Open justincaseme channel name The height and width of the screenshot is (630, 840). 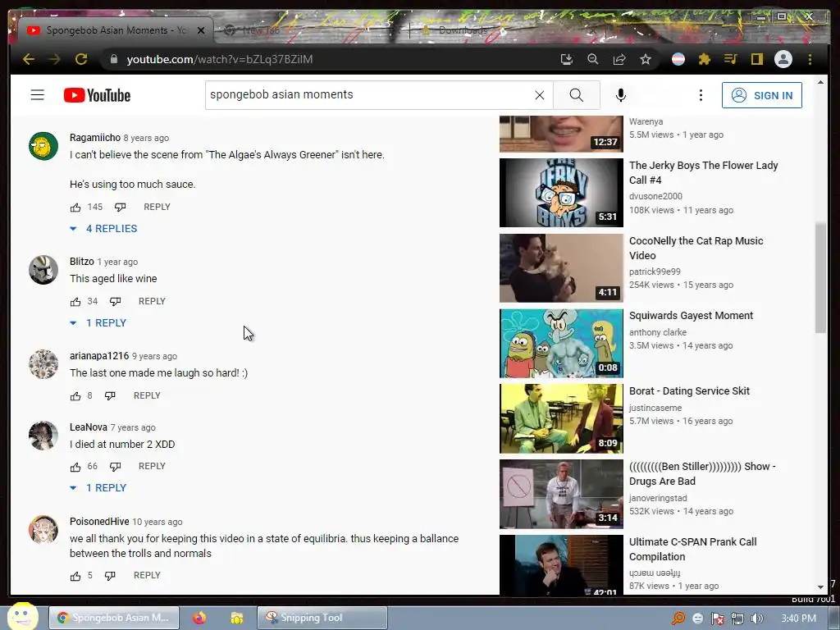click(655, 408)
